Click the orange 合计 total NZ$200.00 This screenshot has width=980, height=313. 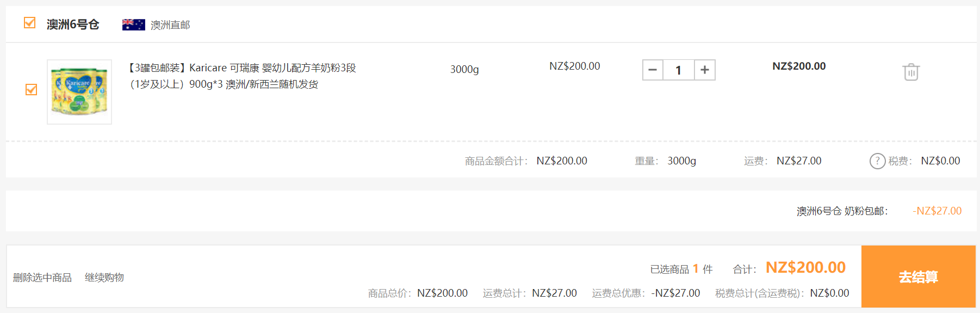click(x=805, y=267)
